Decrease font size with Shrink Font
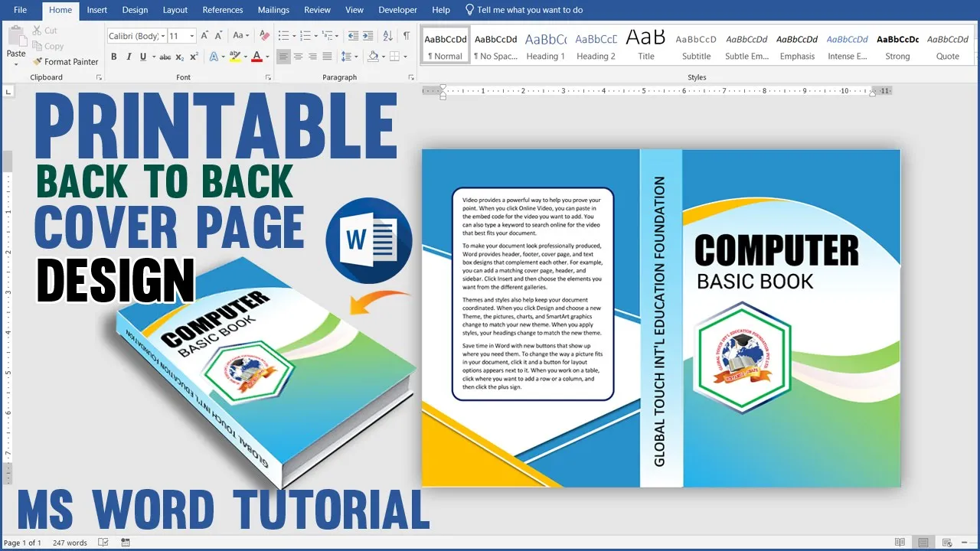The height and width of the screenshot is (551, 980). point(220,36)
